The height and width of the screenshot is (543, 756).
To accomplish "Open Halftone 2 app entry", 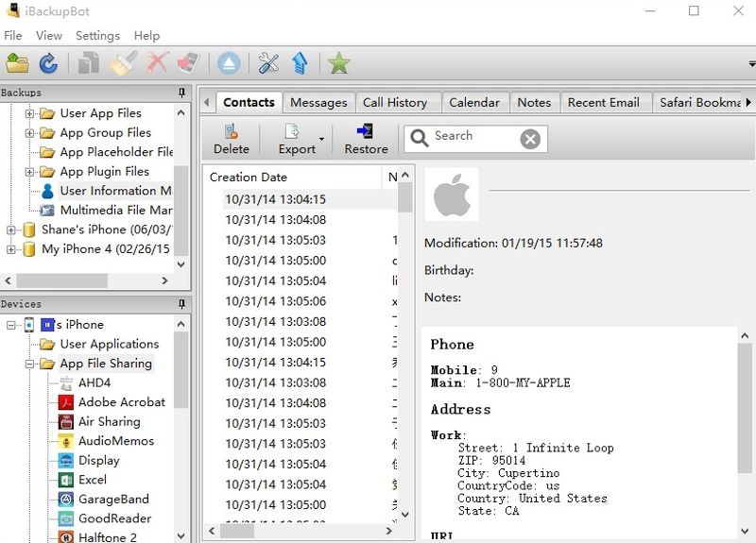I will 98,536.
